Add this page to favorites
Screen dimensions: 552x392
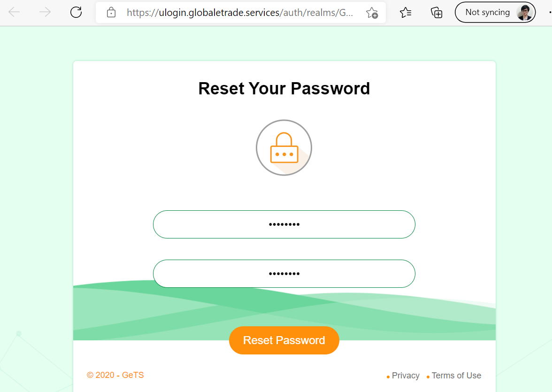(372, 13)
